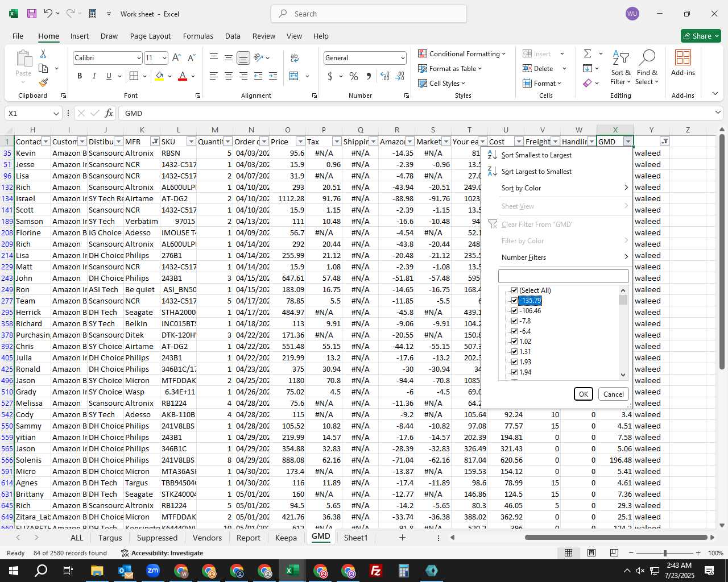Viewport: 728px width, 582px height.
Task: Click Accessibility: Investigate in status bar
Action: pyautogui.click(x=162, y=552)
